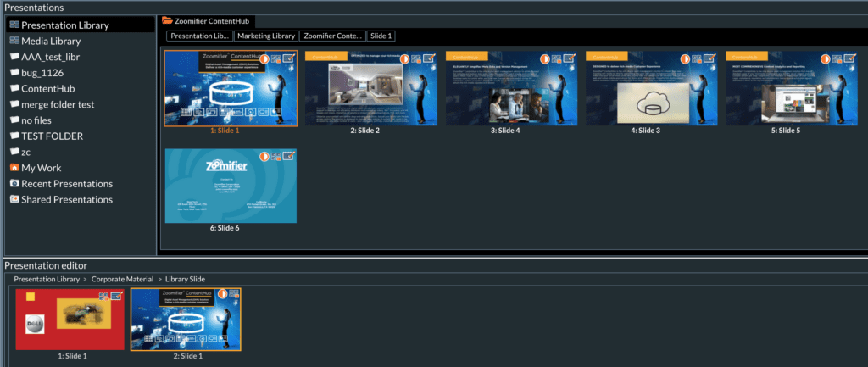The image size is (868, 367).
Task: Go to Marketing Library breadcrumb
Action: tap(265, 36)
